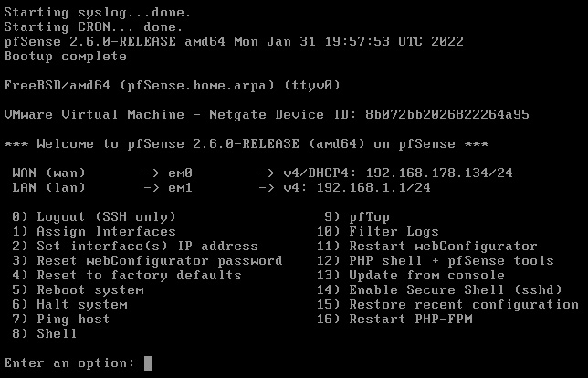Click Restart webConfigurator entry

coord(427,247)
